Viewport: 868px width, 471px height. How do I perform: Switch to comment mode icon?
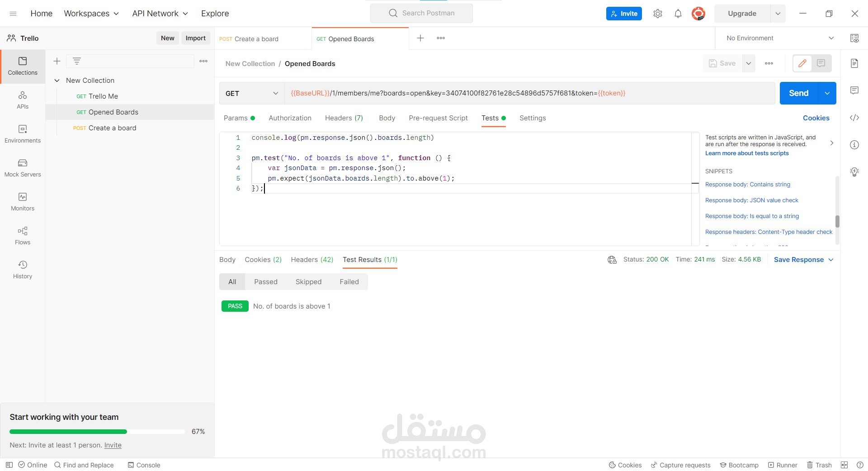821,63
